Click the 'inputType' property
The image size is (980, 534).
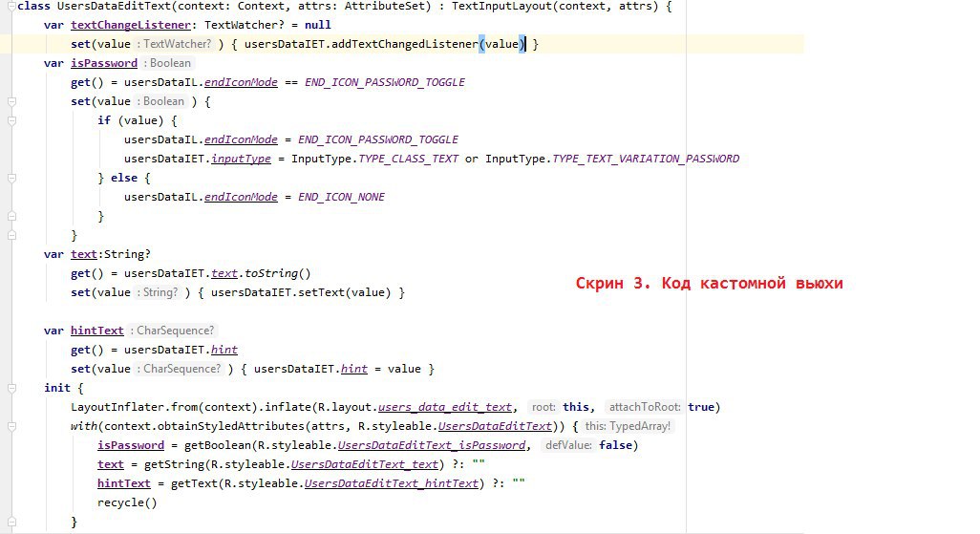click(241, 159)
